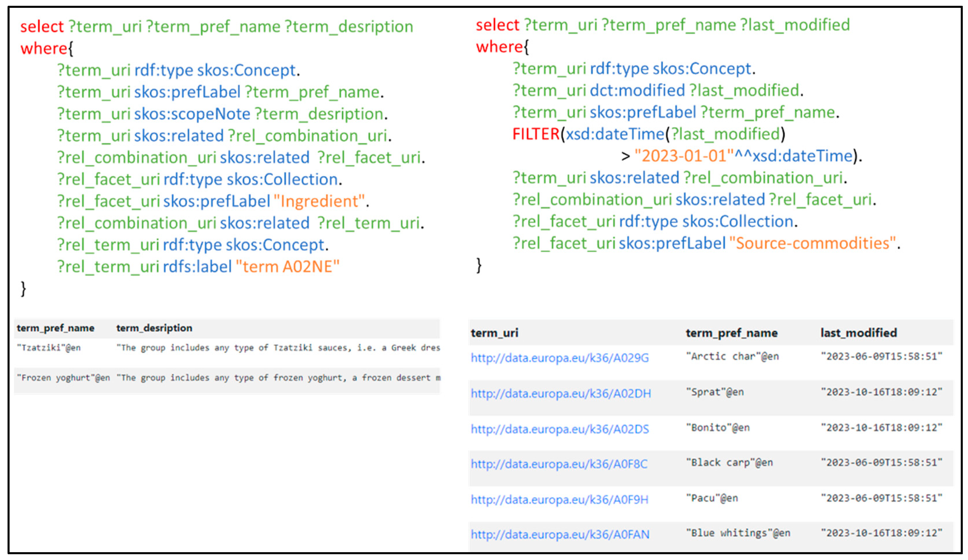Open the A0F8C term URI link
Image resolution: width=968 pixels, height=560 pixels.
(559, 464)
